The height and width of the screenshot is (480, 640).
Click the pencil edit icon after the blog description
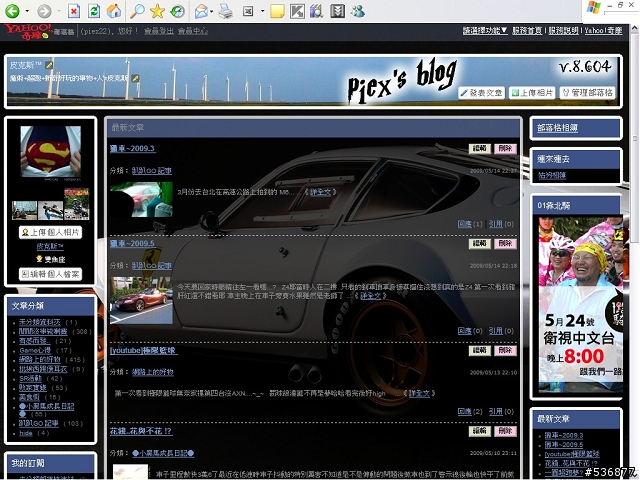click(x=135, y=78)
